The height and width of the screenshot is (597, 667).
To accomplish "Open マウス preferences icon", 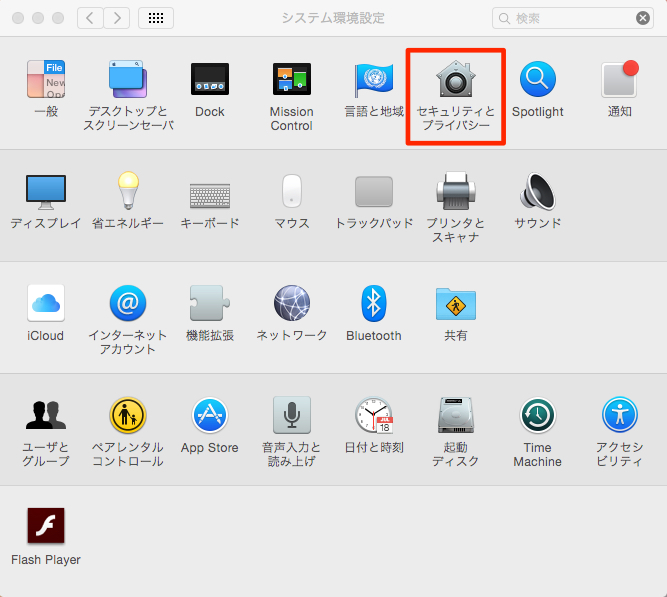I will click(x=292, y=191).
